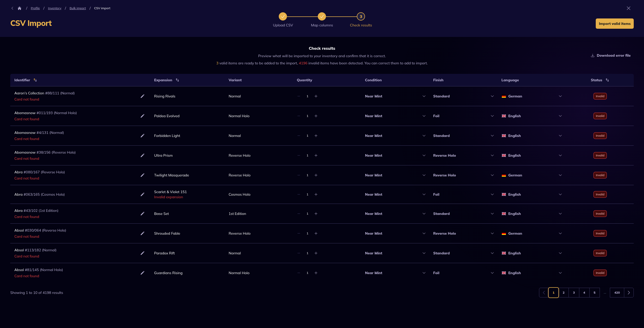
Task: Click next page arrow in pagination
Action: click(629, 293)
